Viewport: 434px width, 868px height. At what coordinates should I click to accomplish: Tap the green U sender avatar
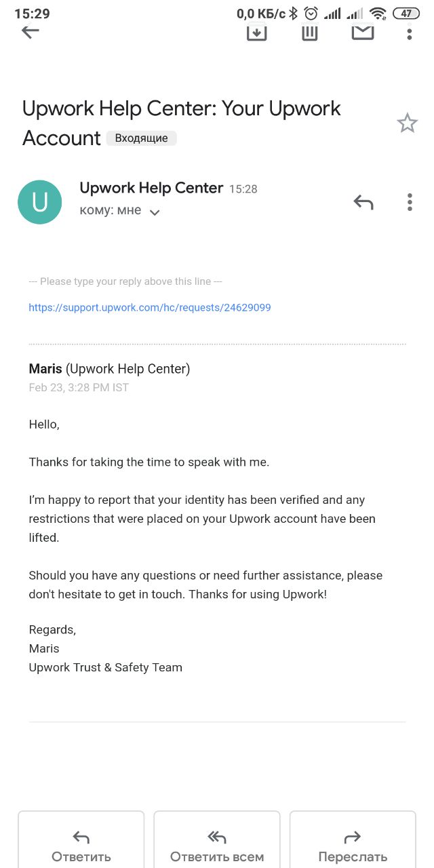coord(40,202)
